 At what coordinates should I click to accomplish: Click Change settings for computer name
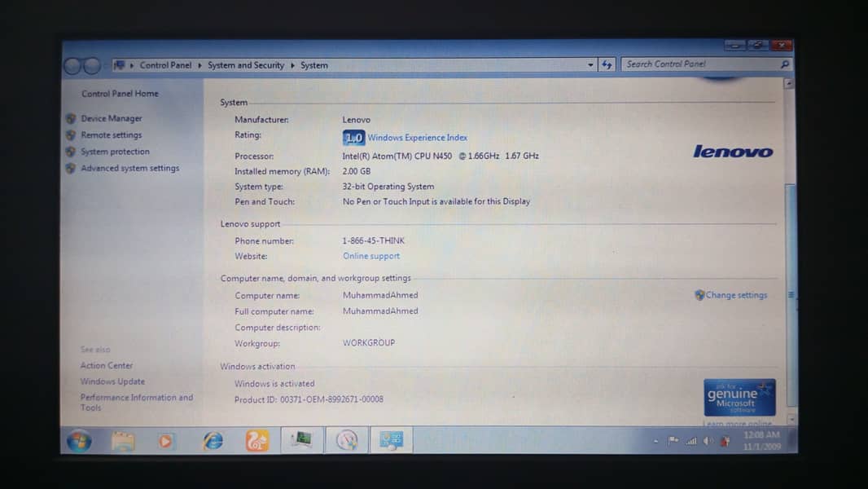[735, 295]
